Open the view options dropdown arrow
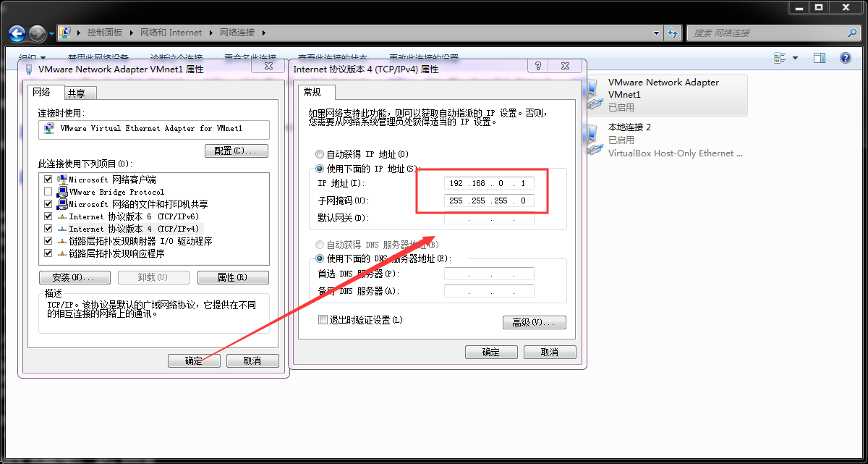Screen dimensions: 868x464 tap(795, 58)
